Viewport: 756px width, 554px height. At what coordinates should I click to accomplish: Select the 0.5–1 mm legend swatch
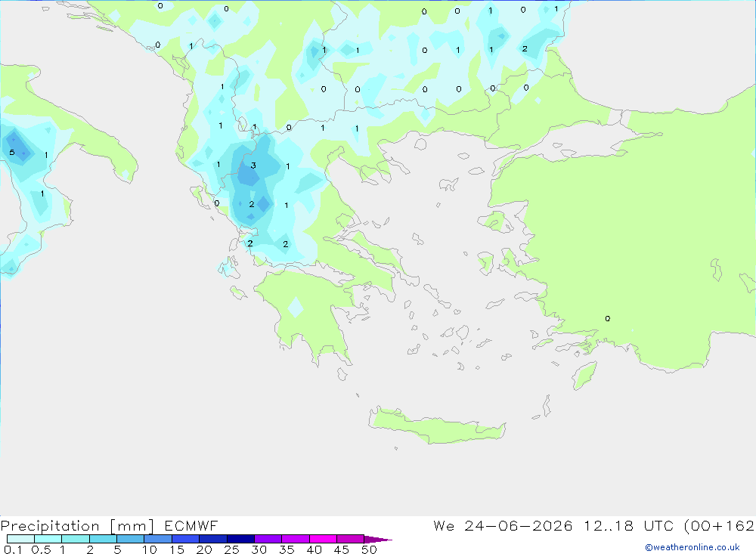pyautogui.click(x=48, y=539)
